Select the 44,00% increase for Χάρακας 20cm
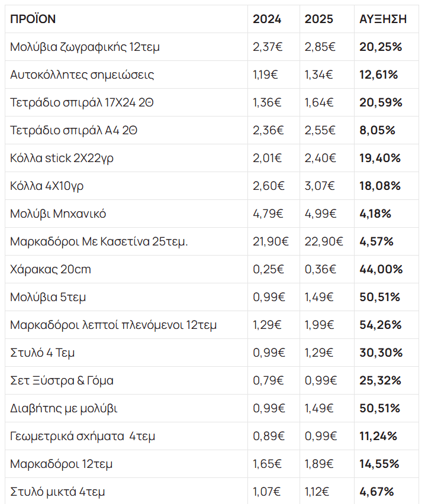The height and width of the screenshot is (504, 428). [x=381, y=269]
